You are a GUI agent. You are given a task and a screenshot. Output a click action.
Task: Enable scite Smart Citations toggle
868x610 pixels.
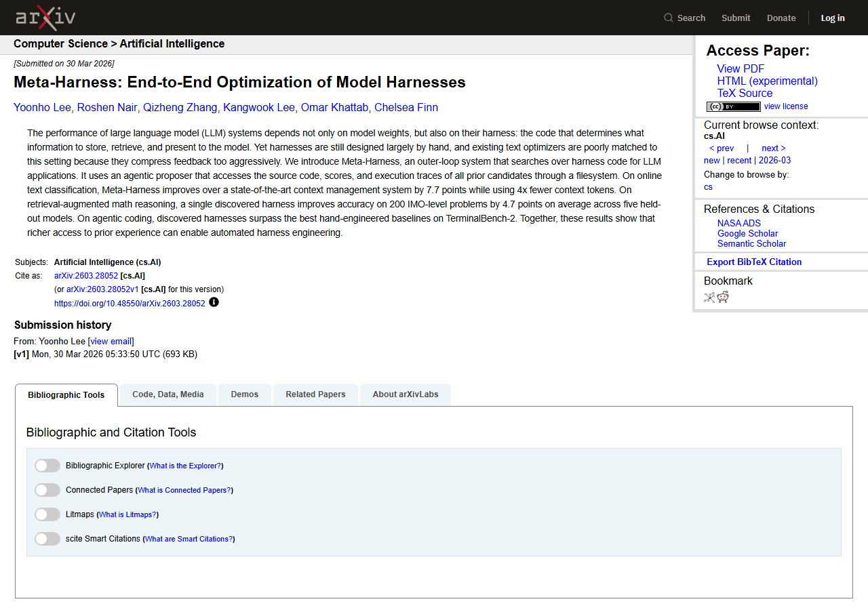pos(47,539)
